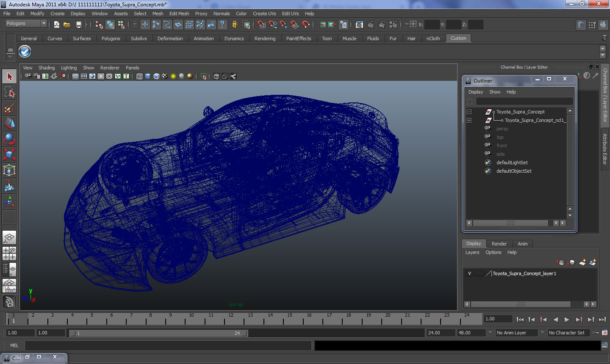Click the blue checkmark Custom shelf item
610x364 pixels.
click(25, 52)
